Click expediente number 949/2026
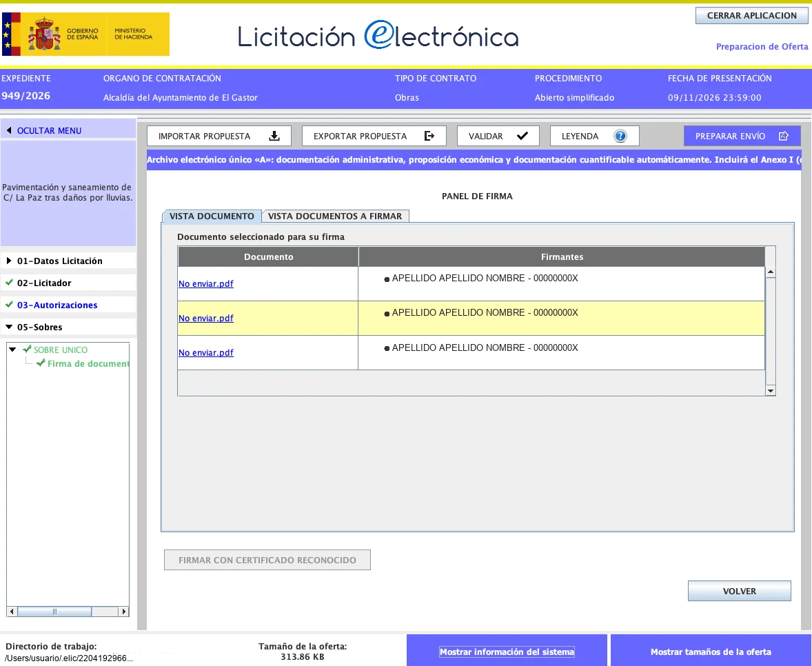 coord(26,96)
